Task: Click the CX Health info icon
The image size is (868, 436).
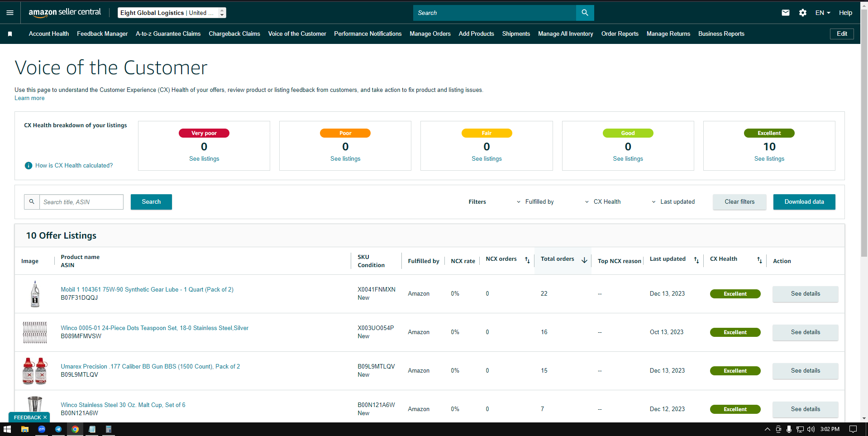Action: (29, 166)
